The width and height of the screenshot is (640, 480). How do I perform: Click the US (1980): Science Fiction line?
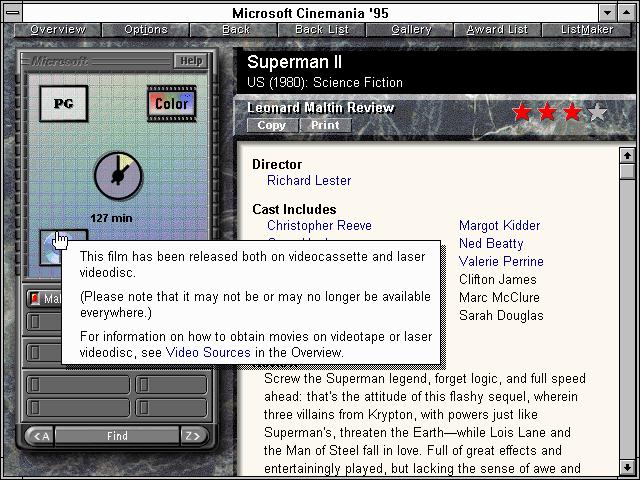[x=325, y=82]
